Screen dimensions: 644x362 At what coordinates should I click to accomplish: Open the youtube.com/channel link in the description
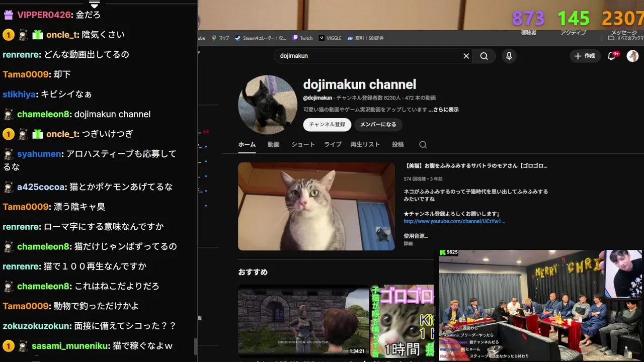click(454, 221)
